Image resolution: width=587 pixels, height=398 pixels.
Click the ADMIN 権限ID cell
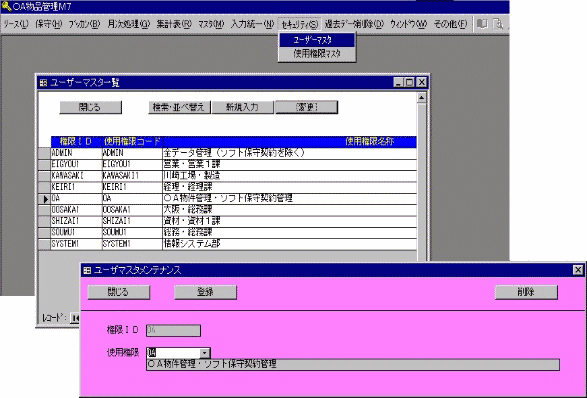pos(76,153)
